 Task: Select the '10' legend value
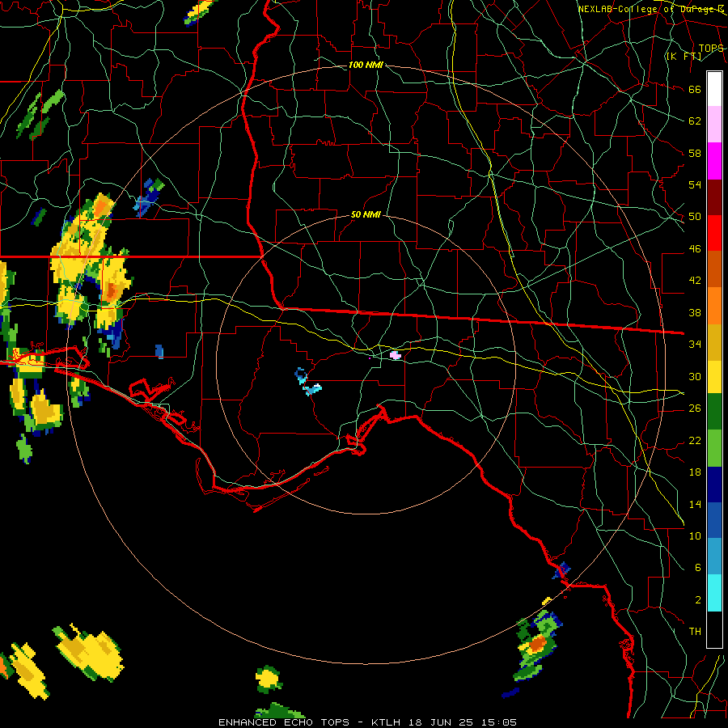(695, 536)
